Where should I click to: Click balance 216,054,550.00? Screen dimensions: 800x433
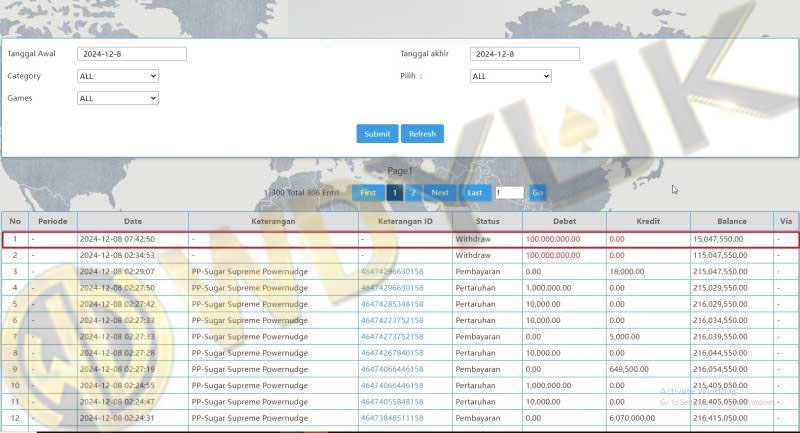point(720,369)
